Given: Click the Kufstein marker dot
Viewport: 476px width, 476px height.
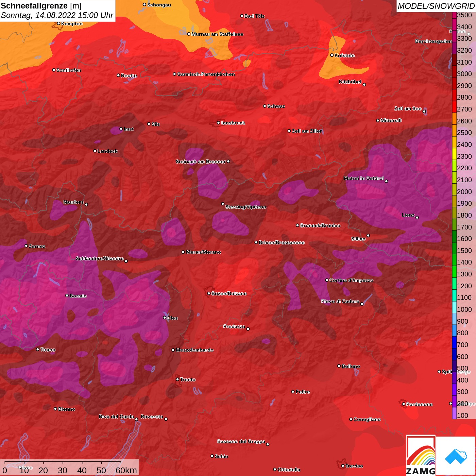Looking at the screenshot, I should pyautogui.click(x=332, y=55).
